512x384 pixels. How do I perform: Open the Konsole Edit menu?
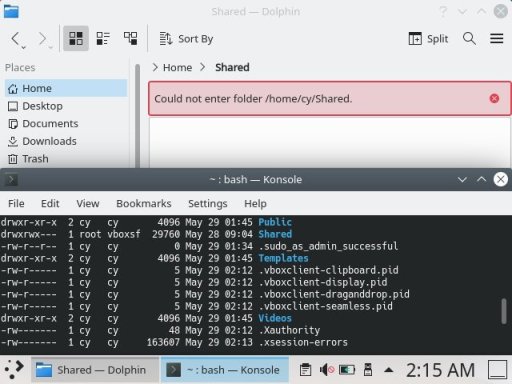[x=50, y=203]
